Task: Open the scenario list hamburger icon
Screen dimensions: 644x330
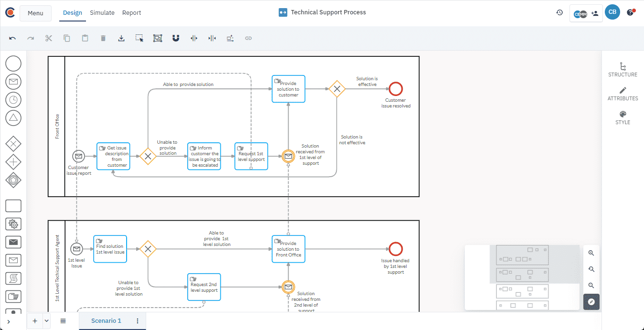Action: (63, 321)
